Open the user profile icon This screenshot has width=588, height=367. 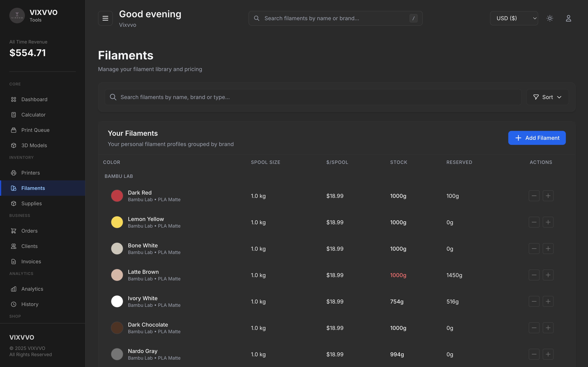(x=568, y=18)
